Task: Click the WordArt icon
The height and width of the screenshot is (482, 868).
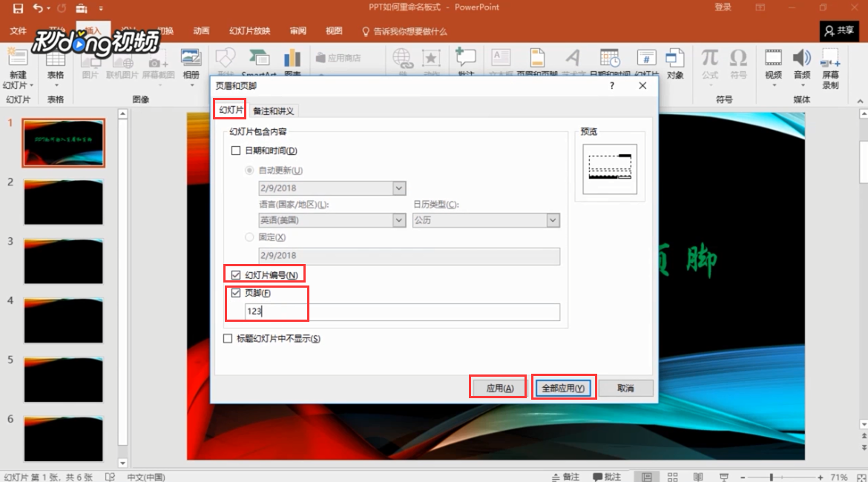Action: pos(573,58)
